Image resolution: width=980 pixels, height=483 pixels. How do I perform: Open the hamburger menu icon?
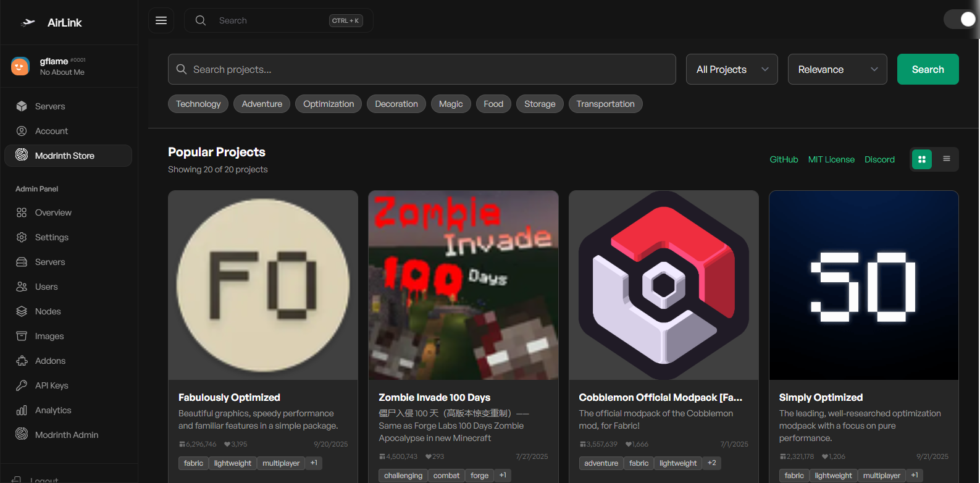coord(161,20)
